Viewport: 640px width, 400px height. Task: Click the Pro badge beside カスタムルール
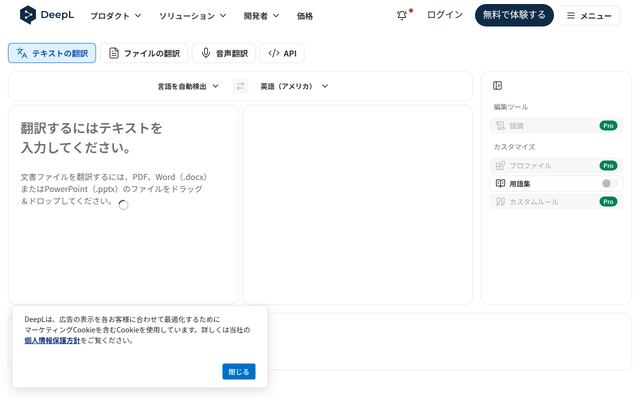[608, 202]
